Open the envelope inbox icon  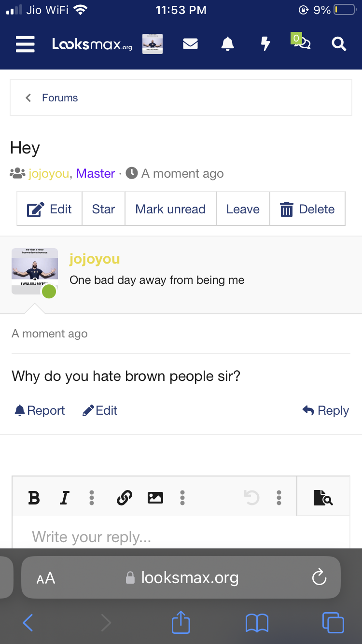point(191,44)
